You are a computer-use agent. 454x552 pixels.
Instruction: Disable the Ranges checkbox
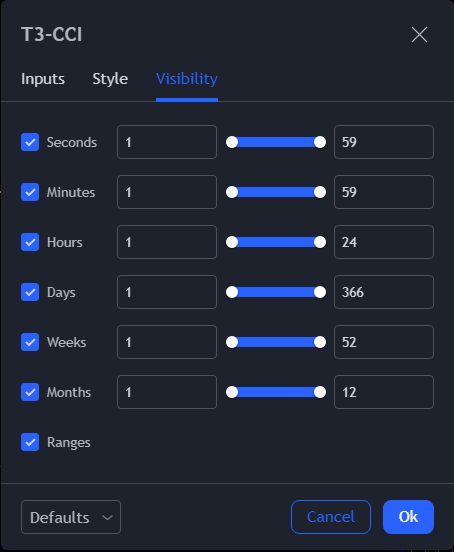tap(30, 442)
